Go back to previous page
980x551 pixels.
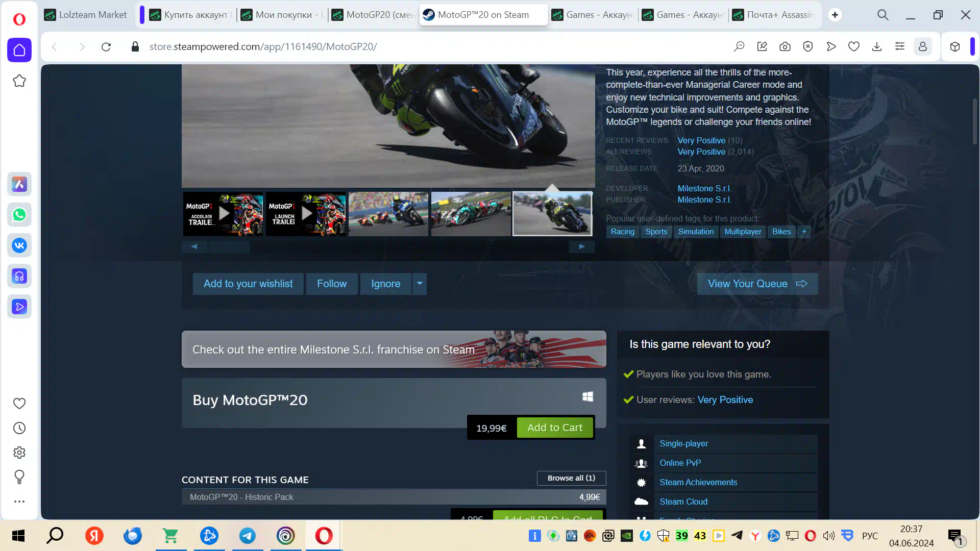(x=54, y=47)
